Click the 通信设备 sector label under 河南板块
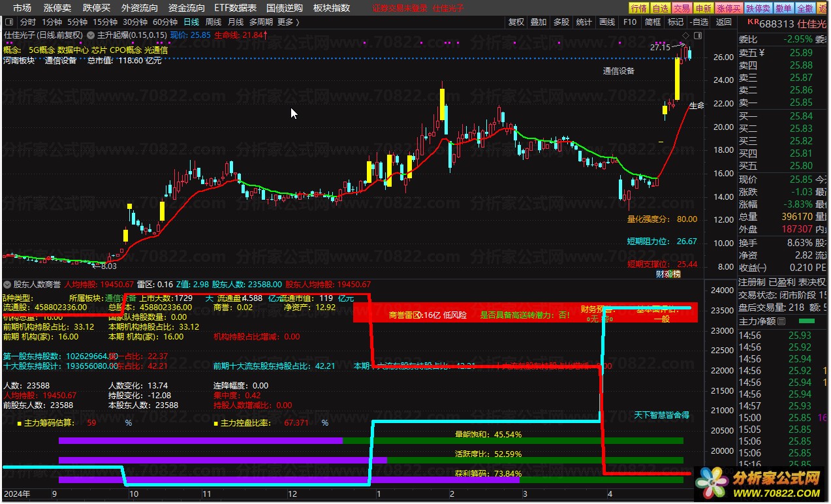Image resolution: width=831 pixels, height=504 pixels. [x=61, y=61]
